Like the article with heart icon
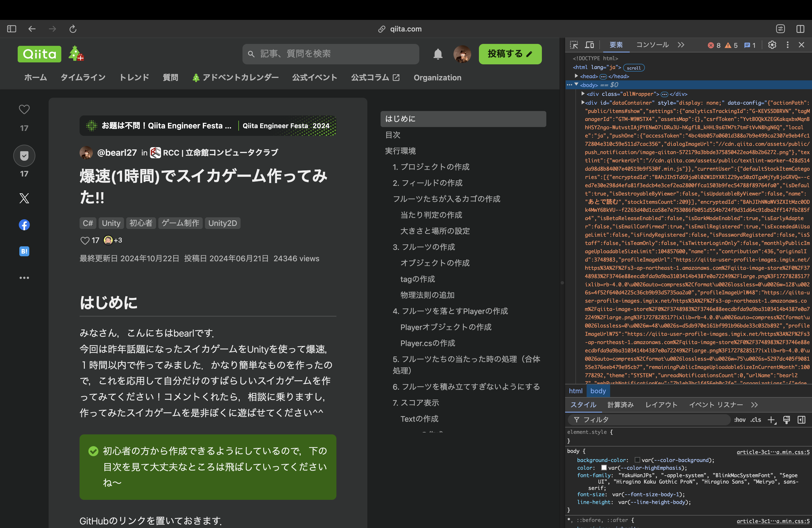Screen dimensions: 812x528 click(24, 109)
